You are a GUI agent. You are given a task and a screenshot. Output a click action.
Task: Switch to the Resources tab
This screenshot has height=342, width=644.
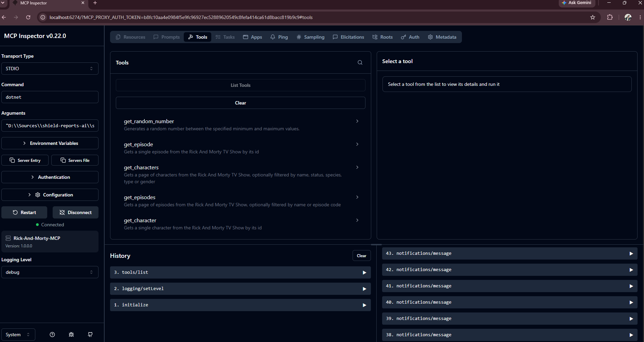click(x=130, y=37)
